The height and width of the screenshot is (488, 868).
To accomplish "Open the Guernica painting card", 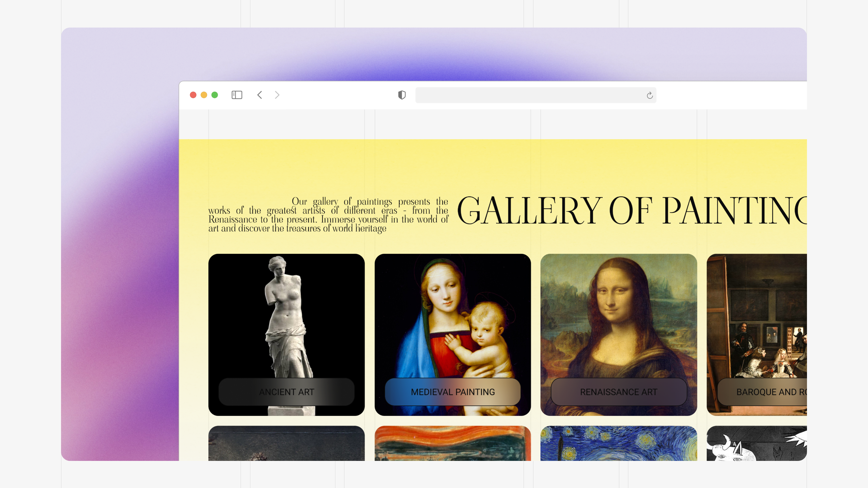I will pos(757,443).
